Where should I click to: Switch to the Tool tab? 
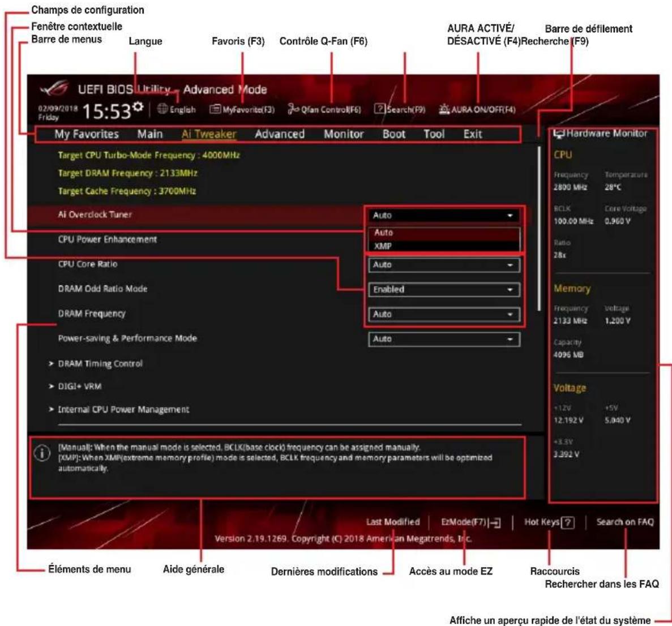click(x=434, y=134)
